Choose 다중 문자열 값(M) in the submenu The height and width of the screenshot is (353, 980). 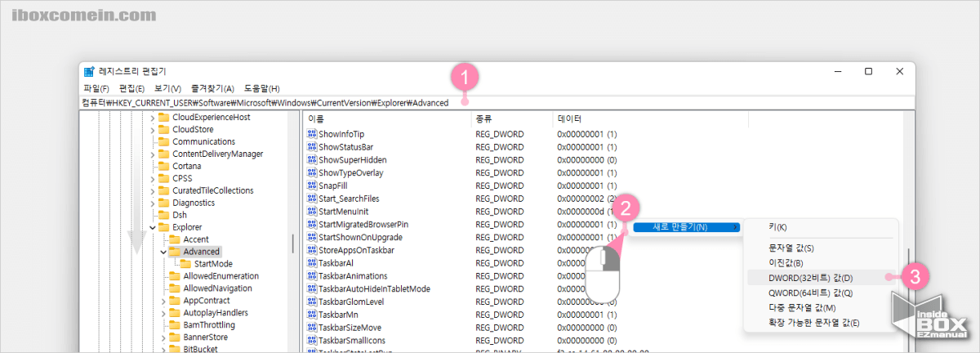[821, 307]
